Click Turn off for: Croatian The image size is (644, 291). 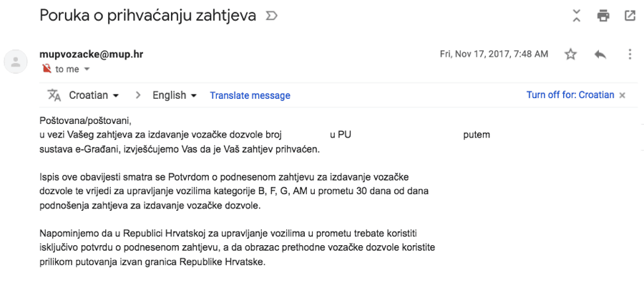click(x=570, y=95)
